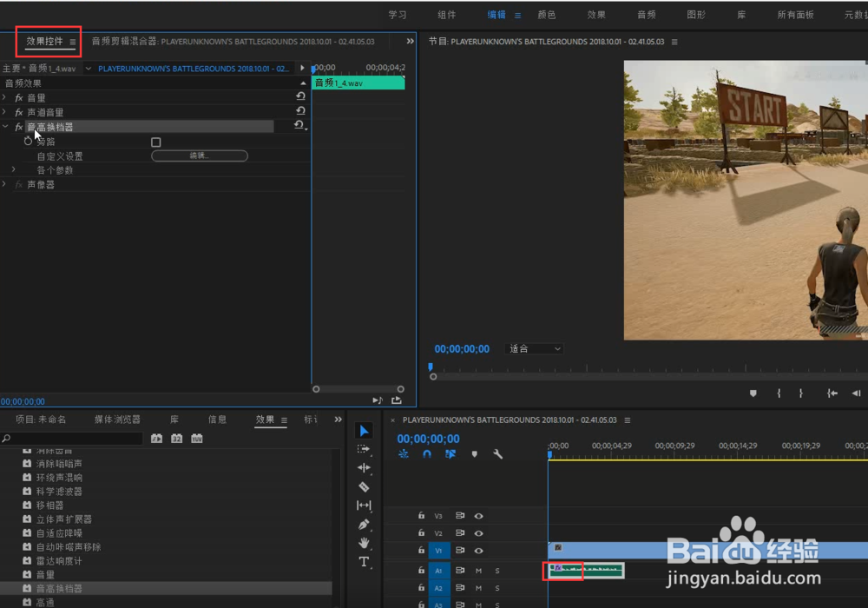Select the Track Select Forward tool

[364, 449]
